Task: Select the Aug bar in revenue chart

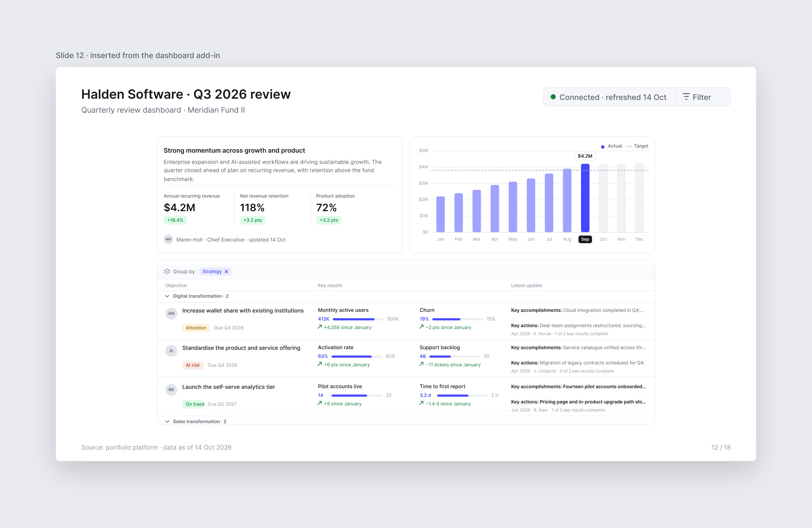Action: click(567, 200)
